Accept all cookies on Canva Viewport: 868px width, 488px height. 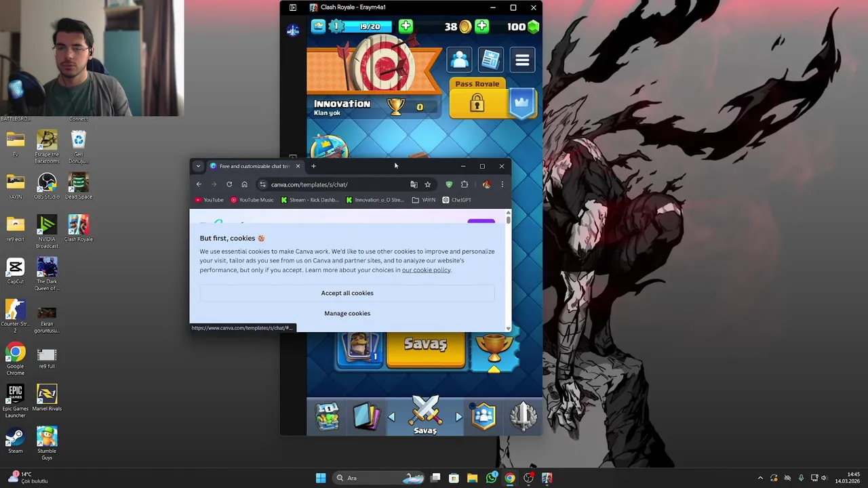click(347, 293)
